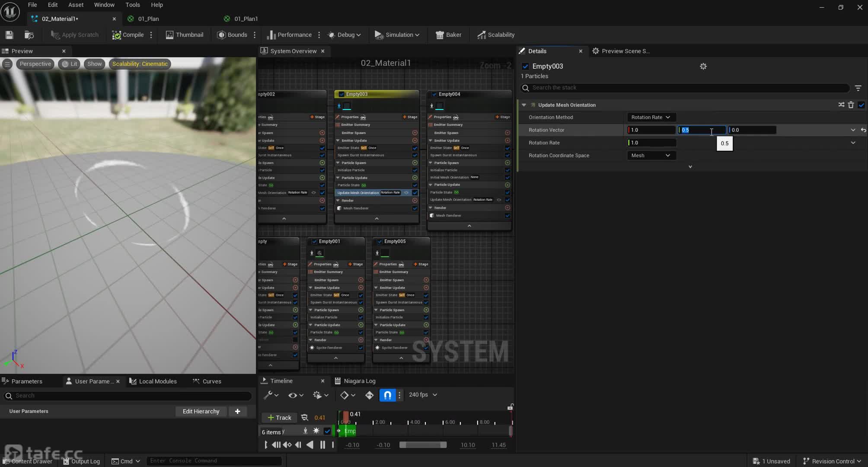Toggle Mesh Renderer checkbox in Empty003 node
The width and height of the screenshot is (868, 467).
click(x=415, y=208)
